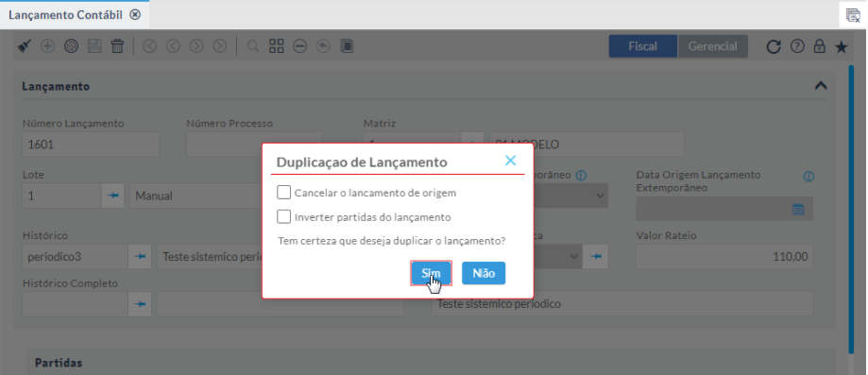Viewport: 868px width, 375px height.
Task: Close the Duplicaçao de Lançamento dialog
Action: (x=510, y=161)
